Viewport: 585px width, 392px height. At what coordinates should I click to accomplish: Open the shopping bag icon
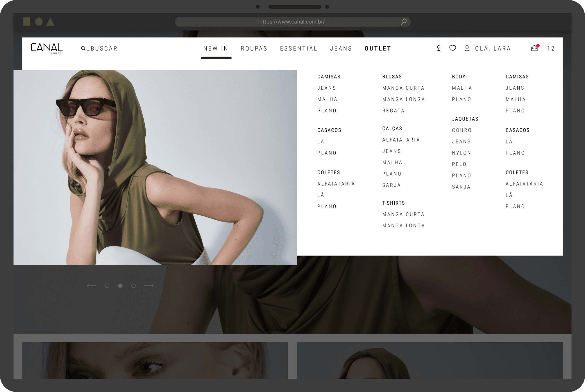pos(534,48)
